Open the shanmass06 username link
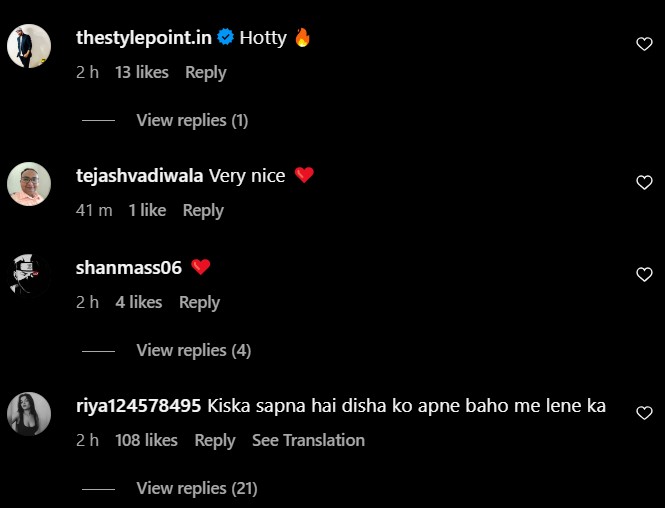The height and width of the screenshot is (508, 665). [x=129, y=267]
